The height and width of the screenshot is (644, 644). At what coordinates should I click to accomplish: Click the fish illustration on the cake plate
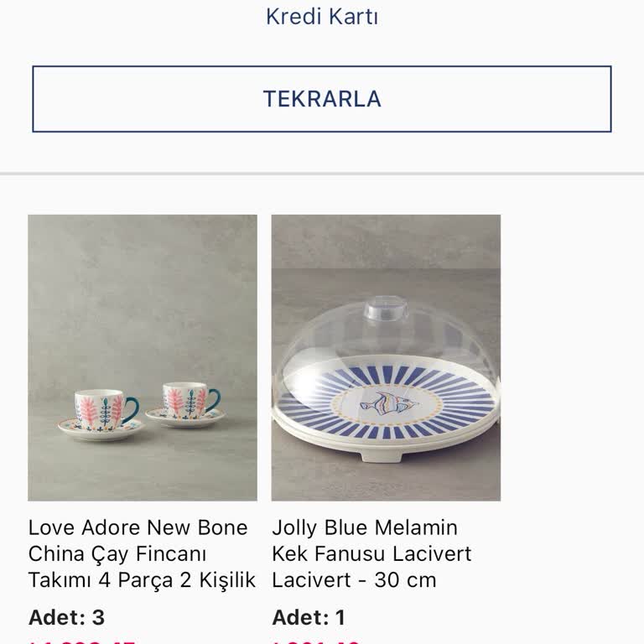[x=389, y=403]
